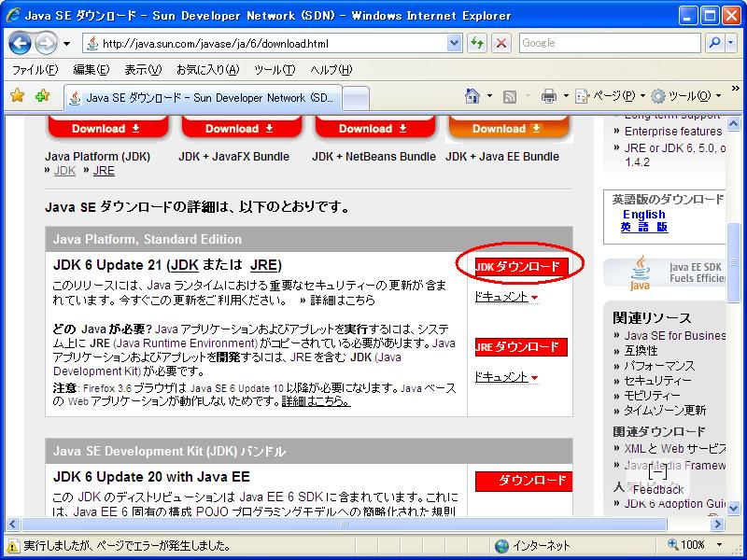Viewport: 747px width, 560px height.
Task: Click the horizontal scrollbar right arrow
Action: [717, 525]
